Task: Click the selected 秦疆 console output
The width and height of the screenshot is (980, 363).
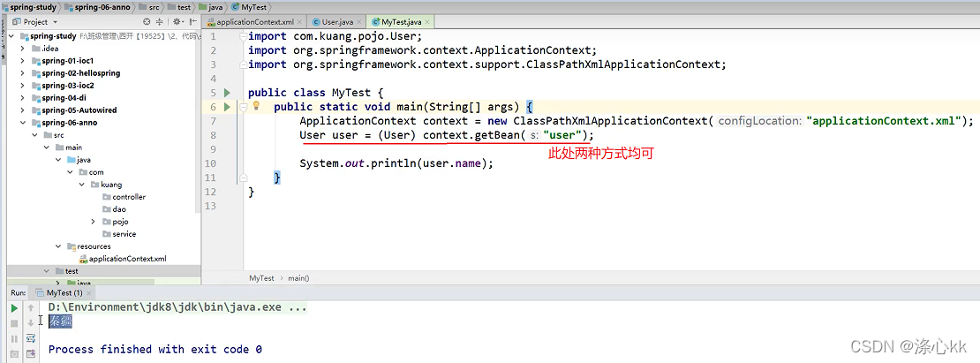Action: click(x=61, y=321)
